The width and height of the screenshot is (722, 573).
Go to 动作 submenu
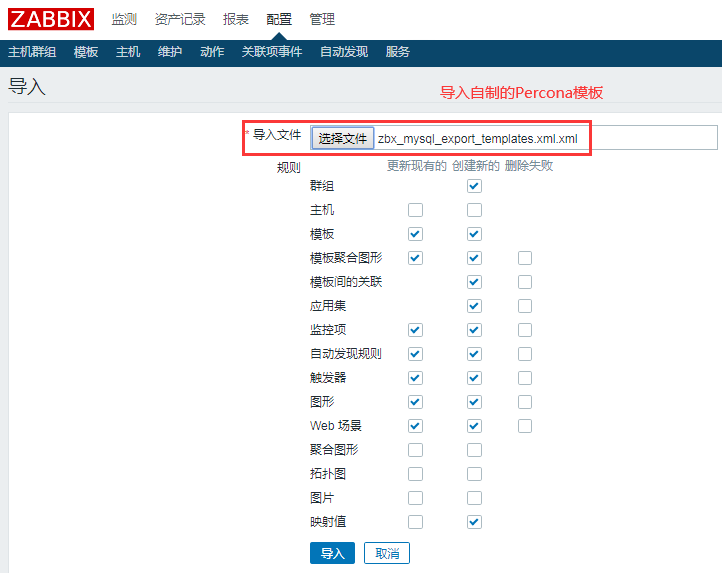coord(212,52)
